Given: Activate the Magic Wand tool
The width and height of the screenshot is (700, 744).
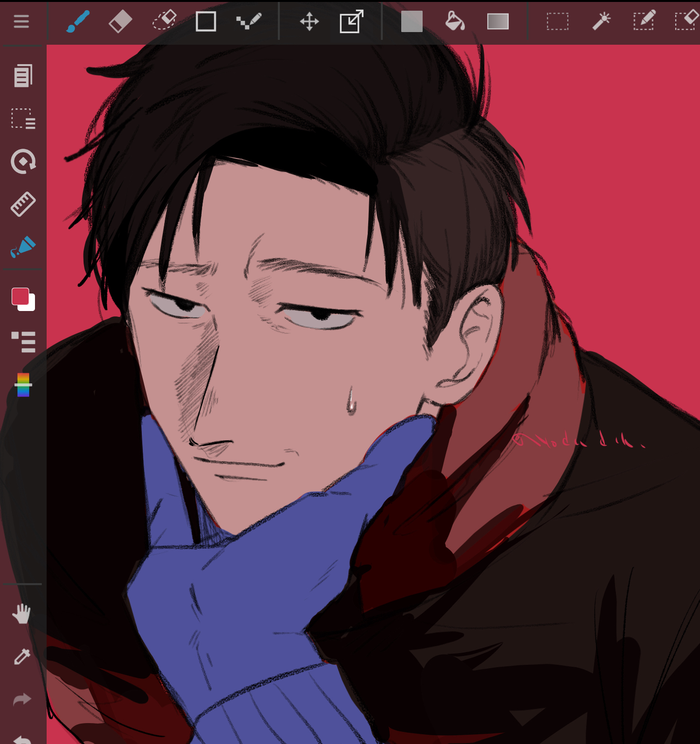Looking at the screenshot, I should [x=601, y=21].
